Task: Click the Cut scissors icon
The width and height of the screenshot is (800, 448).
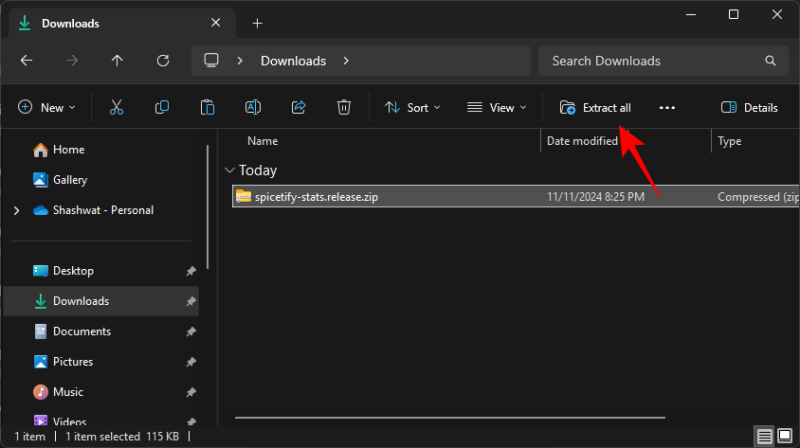Action: [116, 107]
